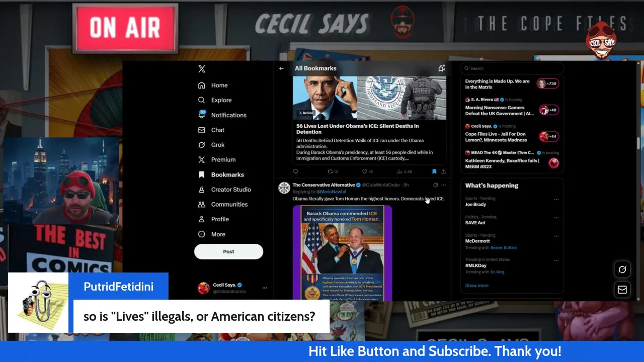
Task: Open the Obama Tom Homan medal image
Action: (342, 253)
